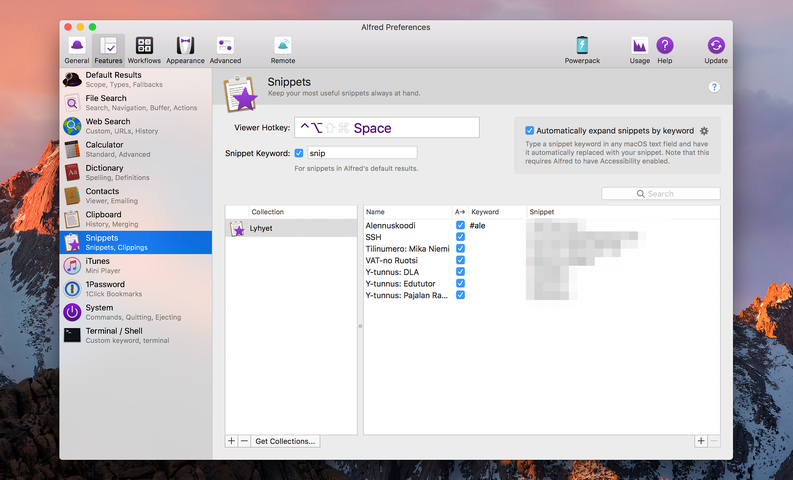
Task: Open auto-expansion options gear icon
Action: click(704, 131)
